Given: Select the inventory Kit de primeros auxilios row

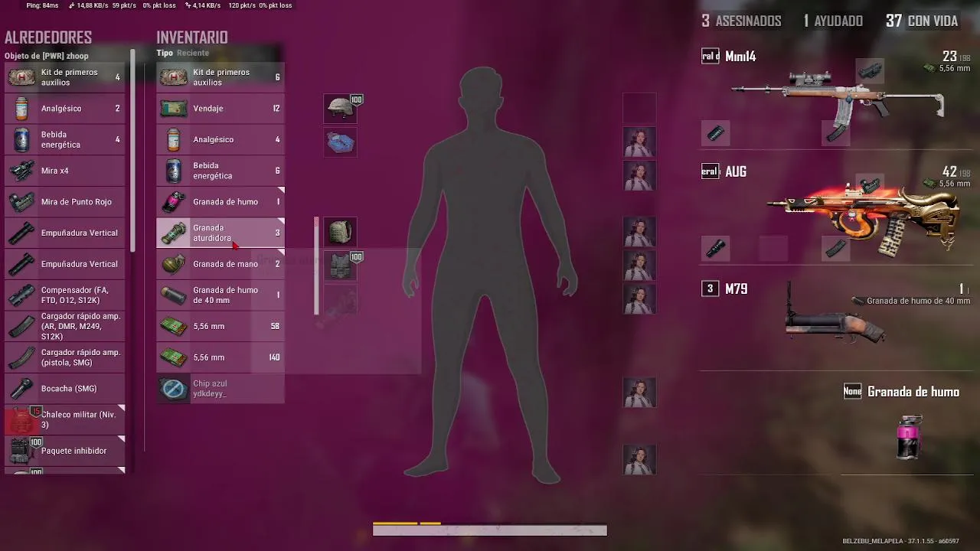Looking at the screenshot, I should click(x=220, y=77).
